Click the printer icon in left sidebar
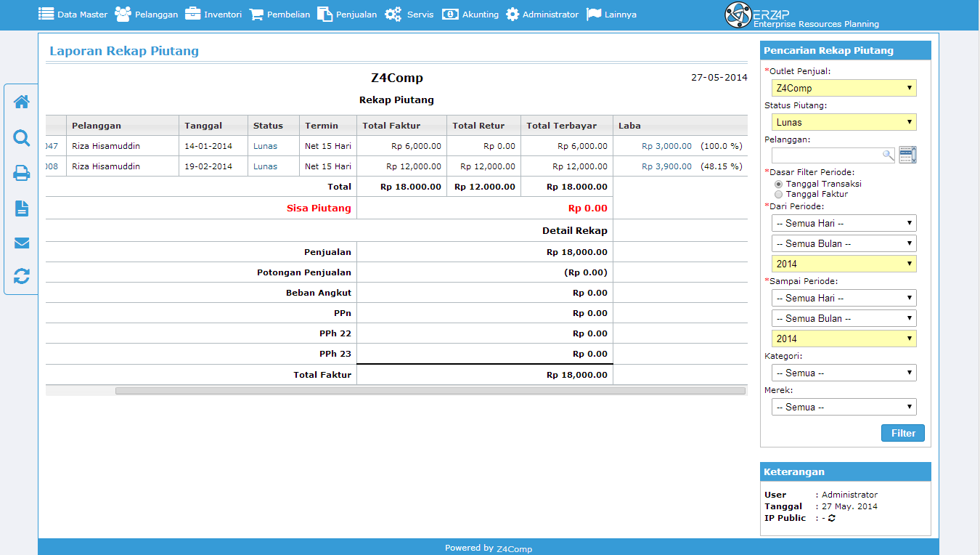 [x=22, y=173]
